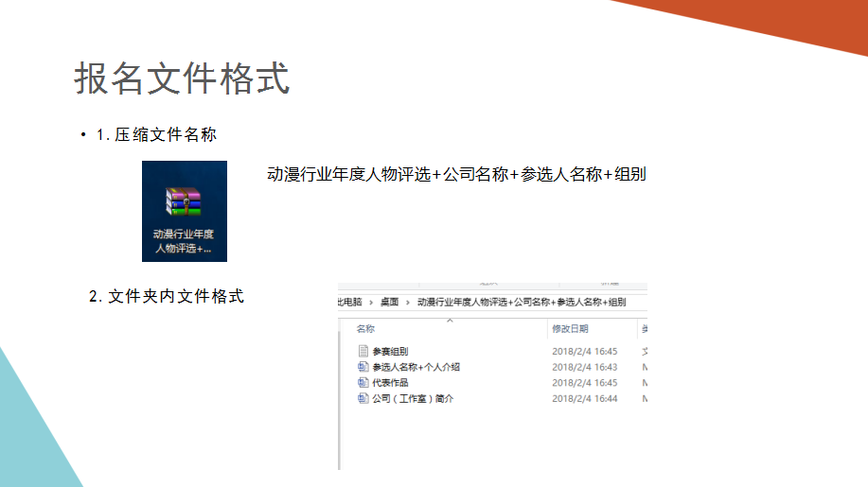868x487 pixels.
Task: Click the Word icon beside 公司（工作室）简介
Action: pyautogui.click(x=363, y=398)
